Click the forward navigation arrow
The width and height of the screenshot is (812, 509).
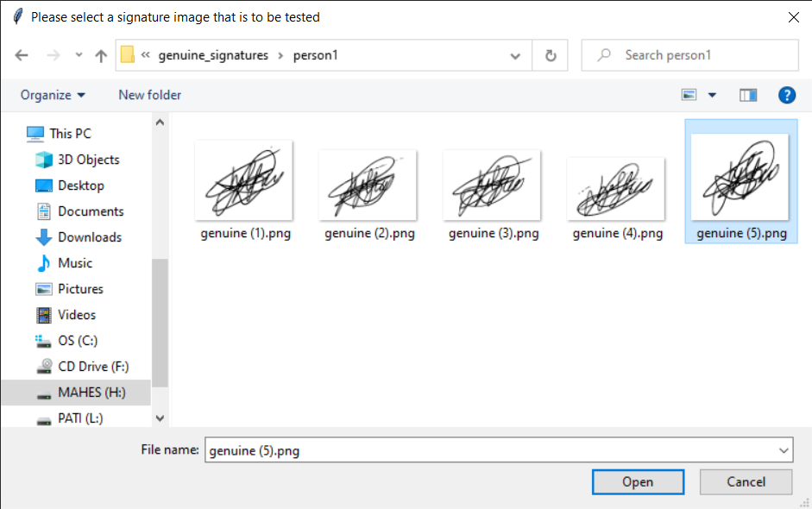click(54, 55)
